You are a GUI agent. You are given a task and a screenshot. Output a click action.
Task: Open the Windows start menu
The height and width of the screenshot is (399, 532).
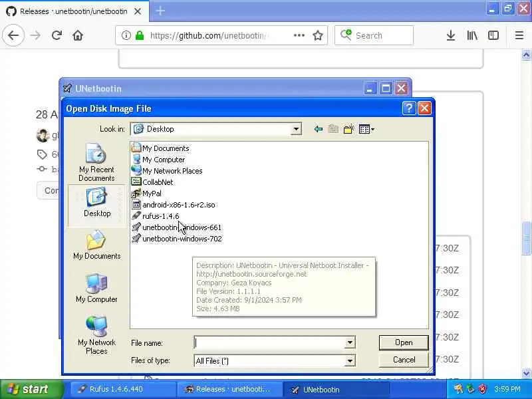point(31,389)
